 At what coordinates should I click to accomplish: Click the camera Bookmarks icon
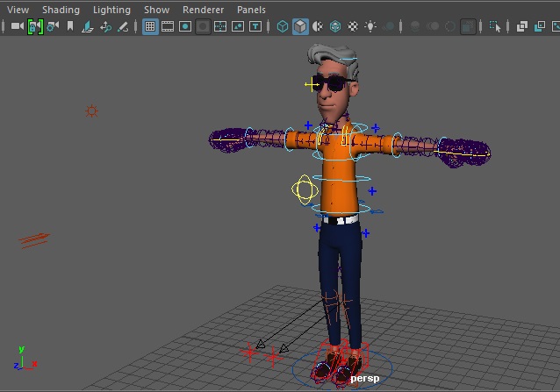coord(70,26)
